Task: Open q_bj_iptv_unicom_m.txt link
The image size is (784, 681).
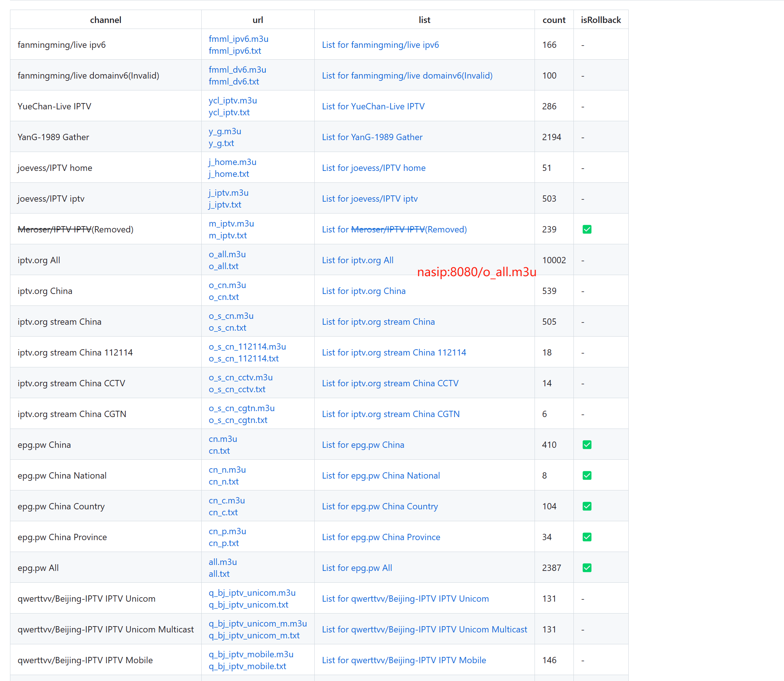Action: click(254, 635)
